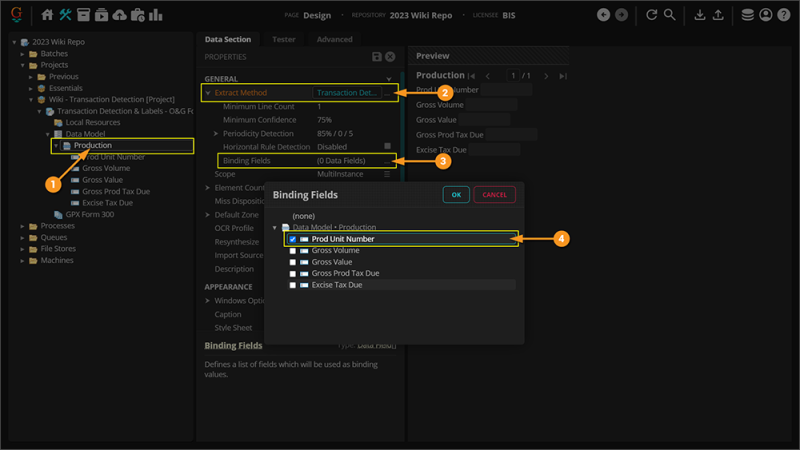Select the Machines folder
Screen dimensions: 800x450
tap(57, 260)
